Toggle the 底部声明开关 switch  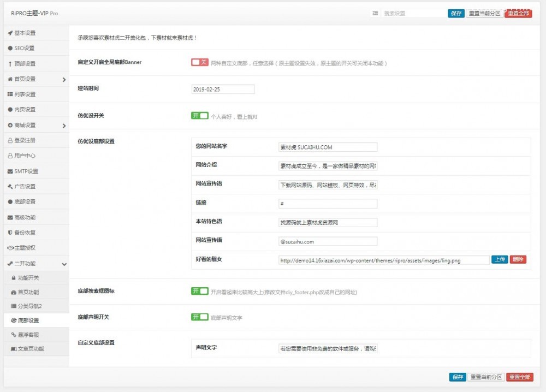pos(199,317)
